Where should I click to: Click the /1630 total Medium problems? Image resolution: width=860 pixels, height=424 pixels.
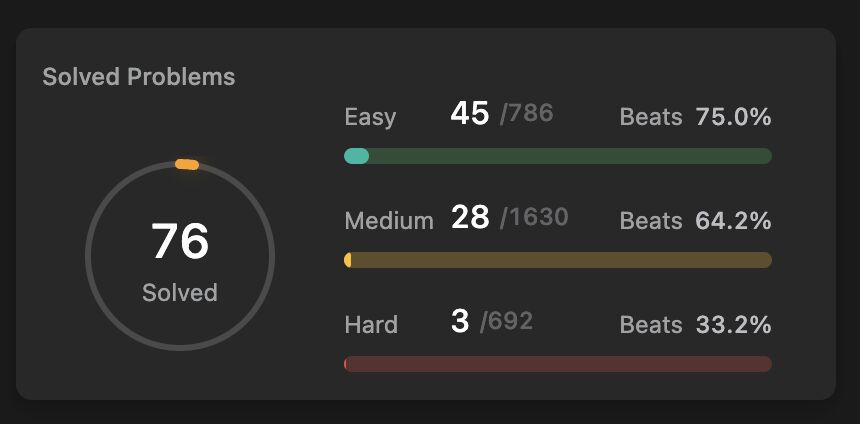point(534,218)
